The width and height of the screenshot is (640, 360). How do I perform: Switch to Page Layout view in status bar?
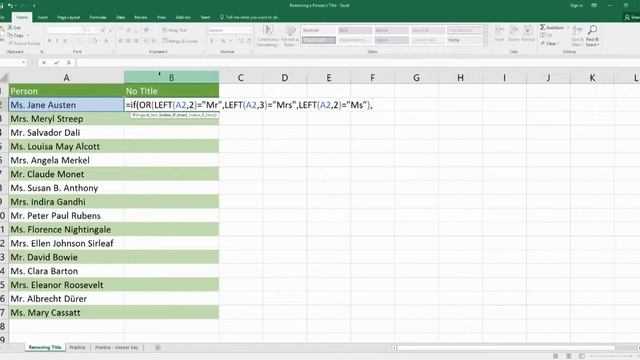click(569, 356)
